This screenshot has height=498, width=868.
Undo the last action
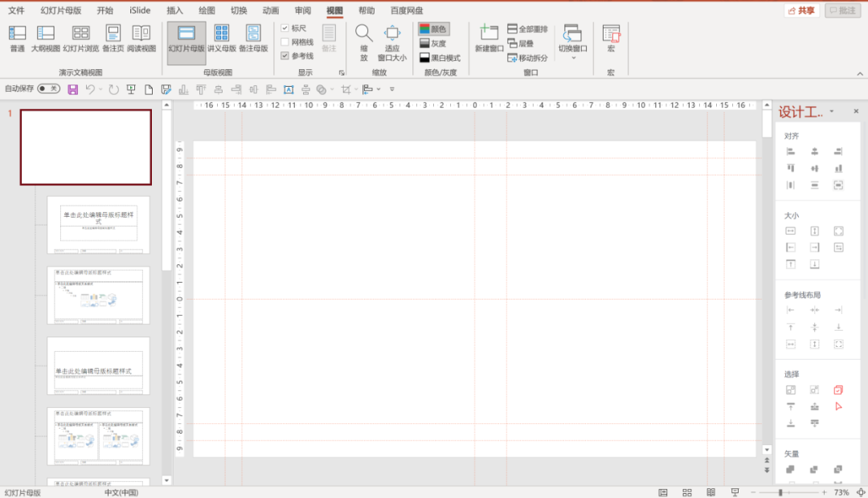[90, 89]
